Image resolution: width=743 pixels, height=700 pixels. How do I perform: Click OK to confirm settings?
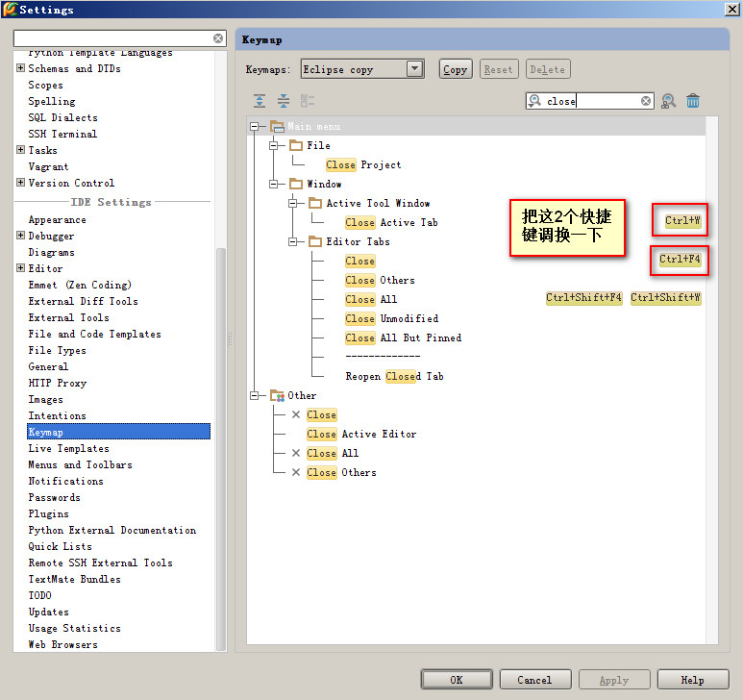point(457,680)
